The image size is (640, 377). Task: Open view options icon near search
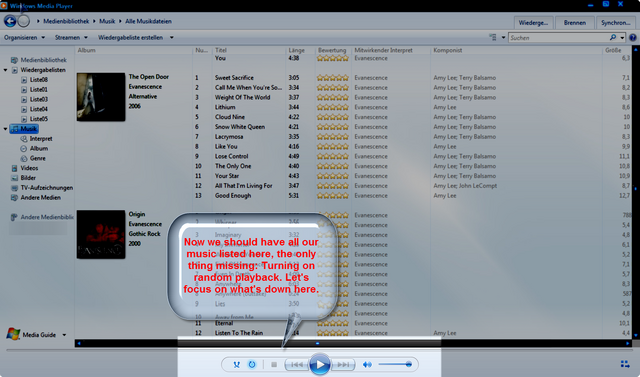(493, 38)
